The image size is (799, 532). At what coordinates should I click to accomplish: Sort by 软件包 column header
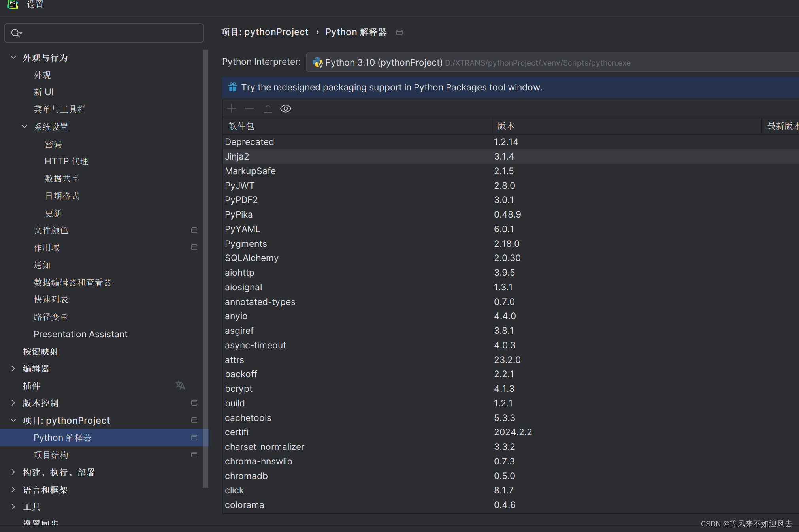click(358, 126)
